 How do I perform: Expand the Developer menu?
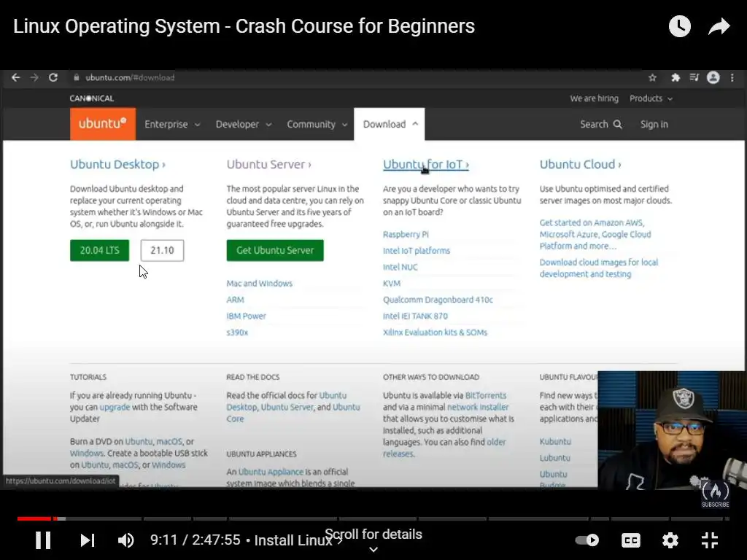coord(244,124)
